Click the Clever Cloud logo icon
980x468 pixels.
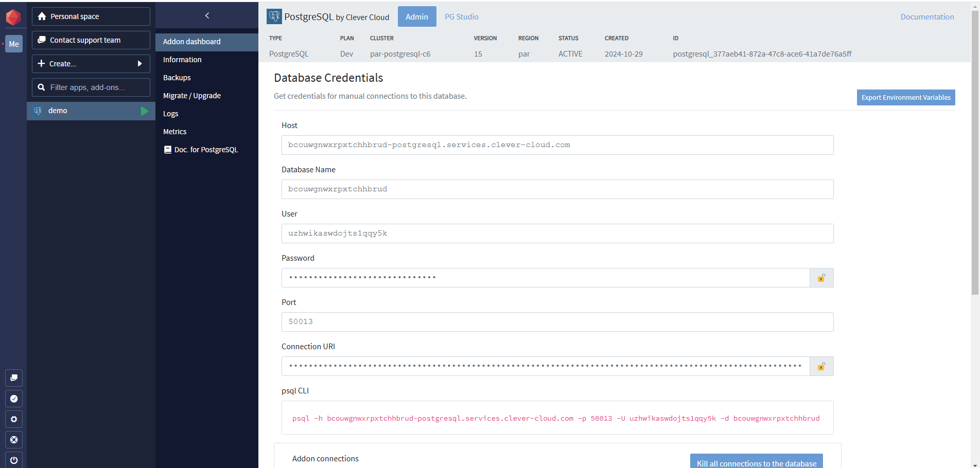tap(13, 17)
